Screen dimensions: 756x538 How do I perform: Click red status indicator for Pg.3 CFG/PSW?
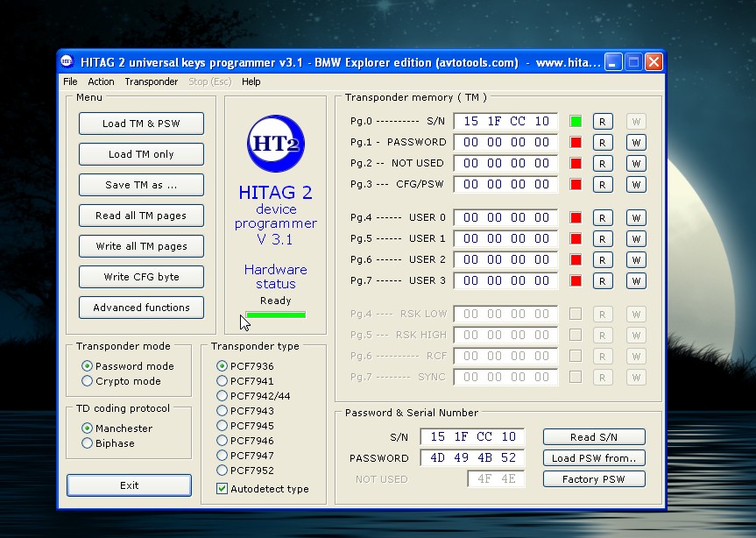click(x=576, y=185)
